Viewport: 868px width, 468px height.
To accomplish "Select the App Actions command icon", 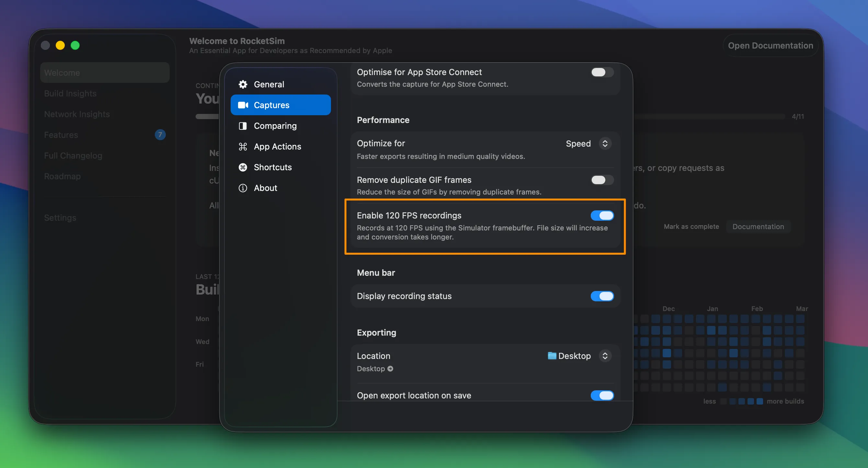I will pyautogui.click(x=243, y=147).
